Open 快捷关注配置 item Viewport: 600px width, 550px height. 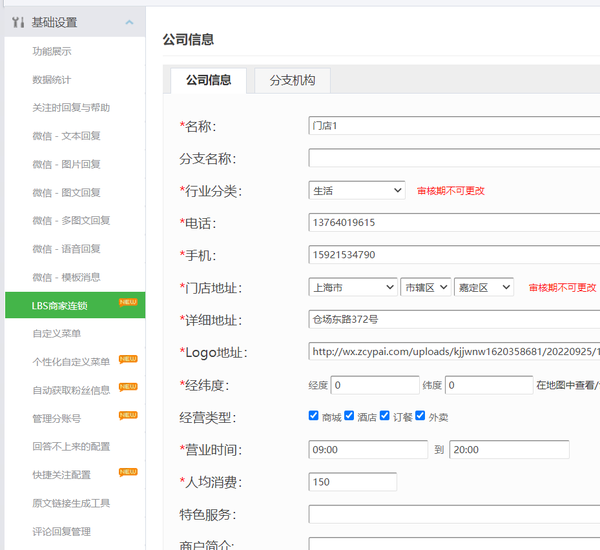pos(62,475)
